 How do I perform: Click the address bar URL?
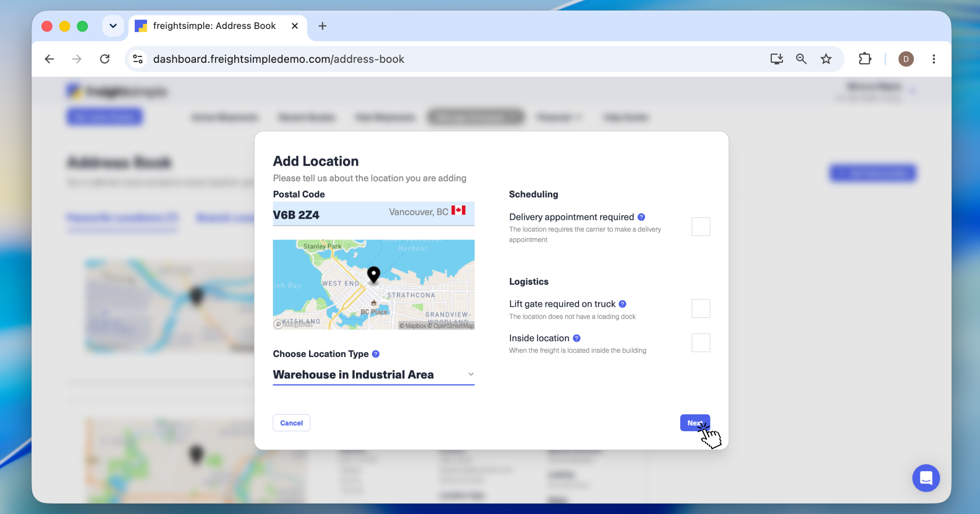[278, 59]
